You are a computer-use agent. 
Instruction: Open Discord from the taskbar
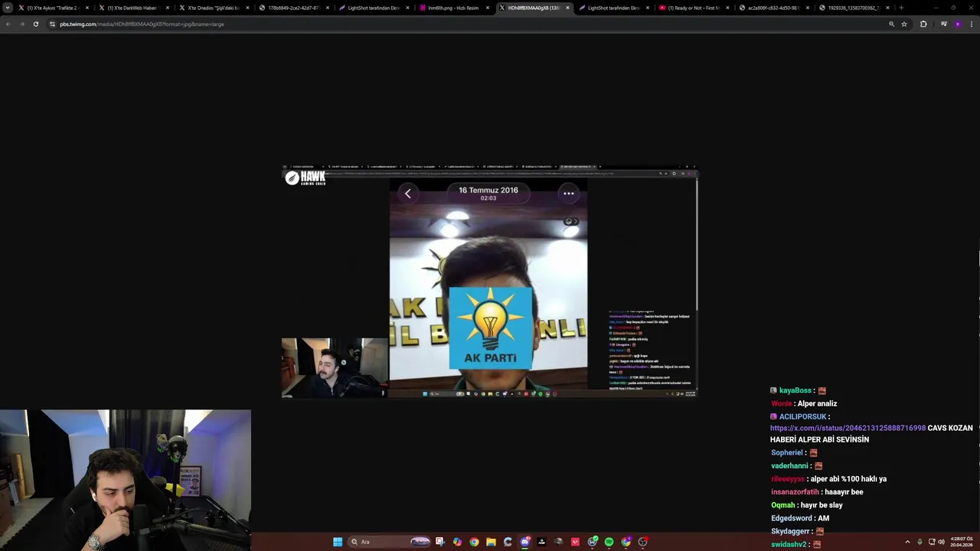pos(524,542)
